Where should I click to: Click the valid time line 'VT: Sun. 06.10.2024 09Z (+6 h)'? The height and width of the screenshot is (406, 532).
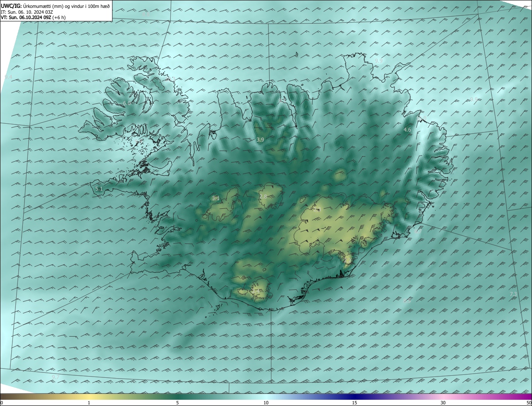[x=33, y=17]
